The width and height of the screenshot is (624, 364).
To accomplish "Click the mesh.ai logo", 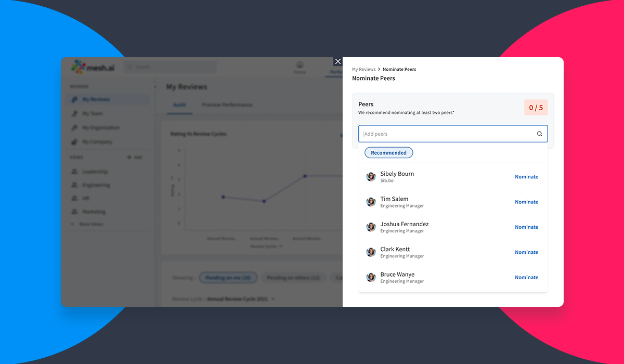I will point(94,67).
